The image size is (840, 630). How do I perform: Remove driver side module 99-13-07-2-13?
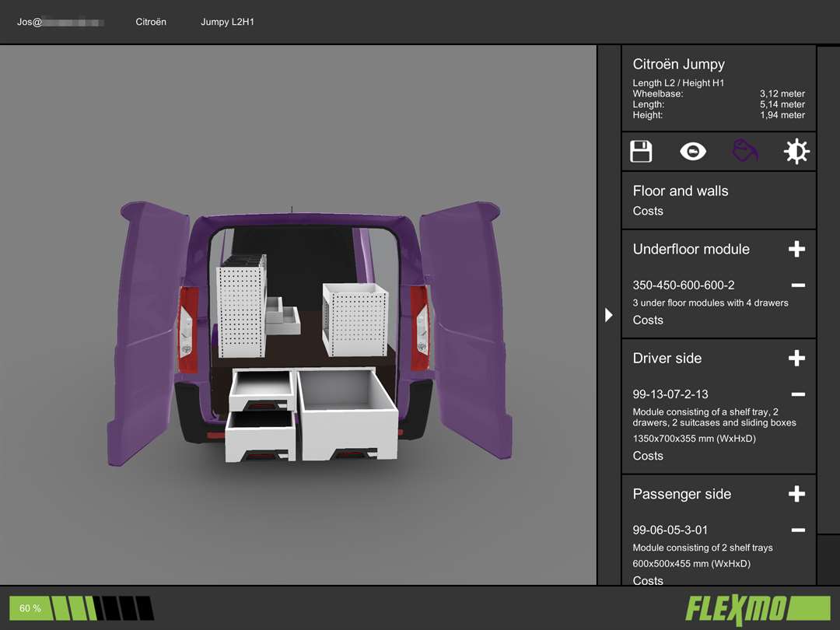click(x=798, y=394)
